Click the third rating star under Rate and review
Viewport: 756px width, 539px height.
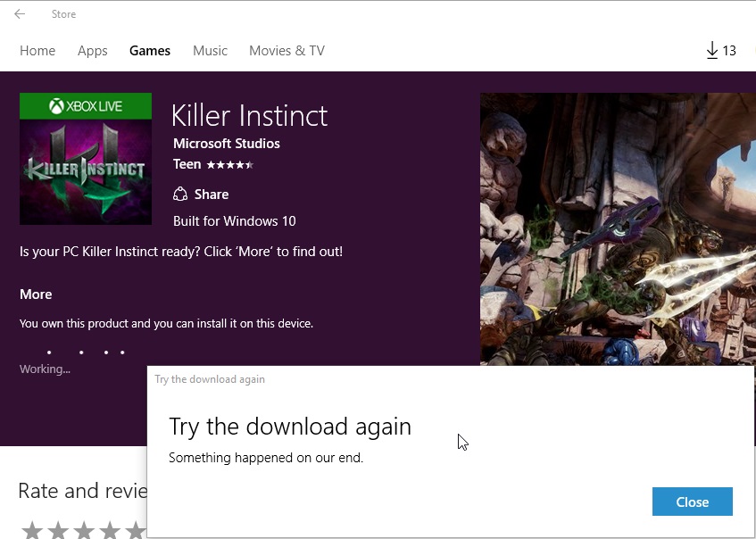click(x=85, y=530)
